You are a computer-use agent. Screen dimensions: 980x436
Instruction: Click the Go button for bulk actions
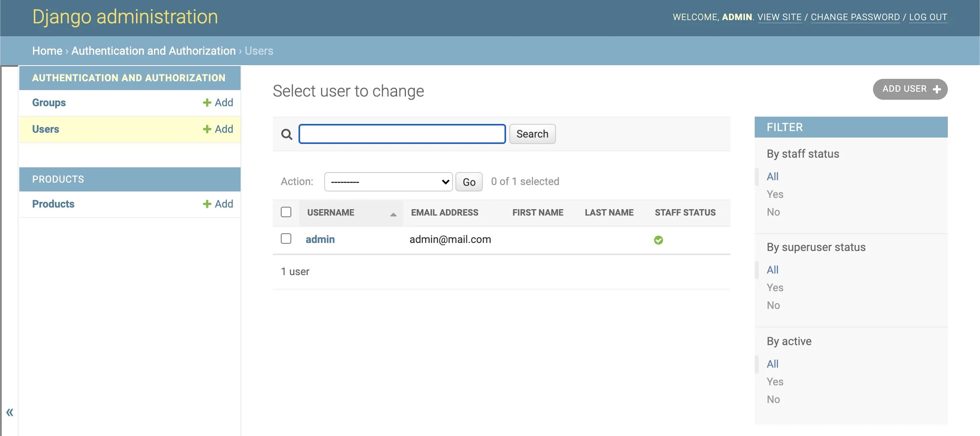coord(469,181)
